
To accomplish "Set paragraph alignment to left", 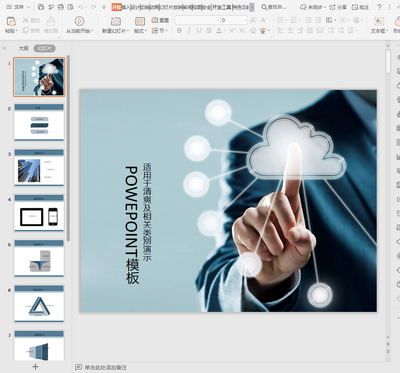I will (280, 31).
